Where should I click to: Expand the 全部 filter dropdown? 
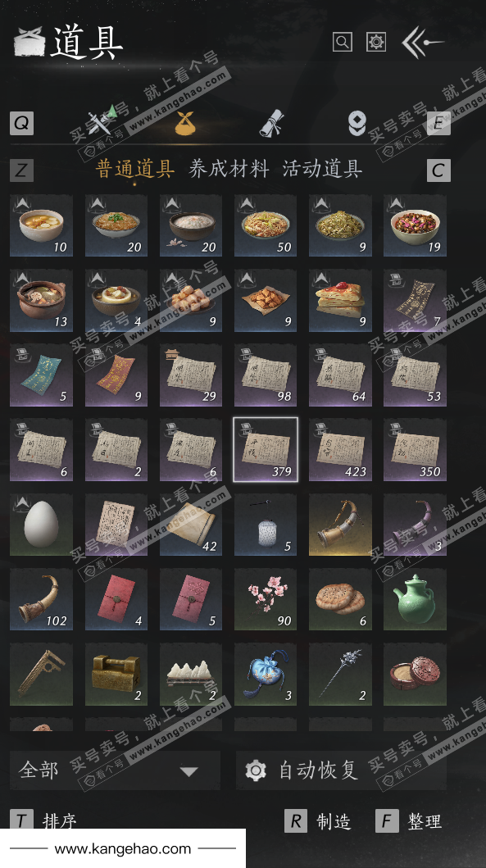115,770
